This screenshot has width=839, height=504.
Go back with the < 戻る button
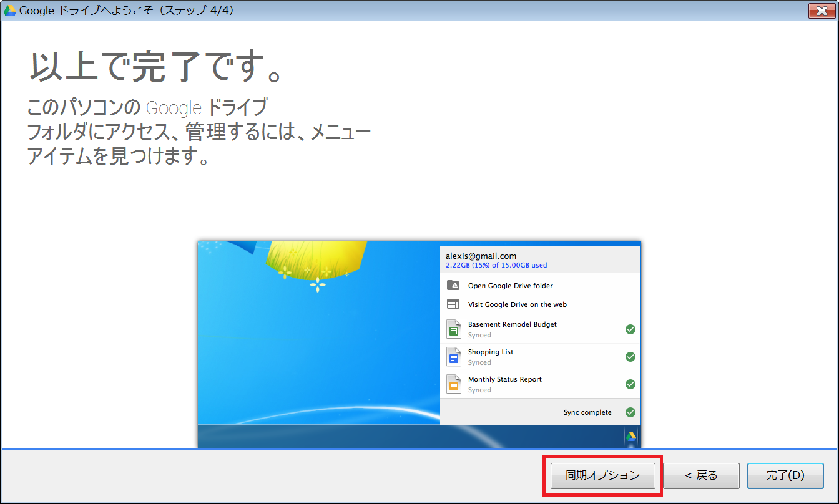[x=701, y=475]
